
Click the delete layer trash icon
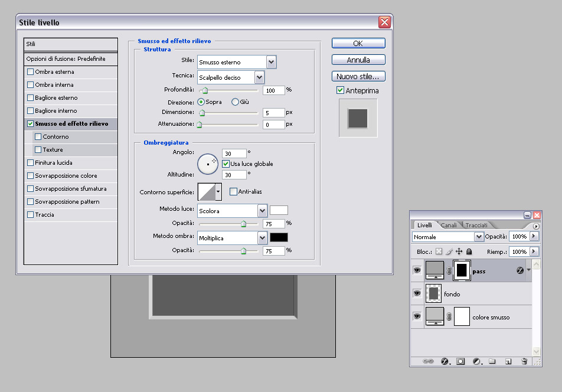(524, 361)
